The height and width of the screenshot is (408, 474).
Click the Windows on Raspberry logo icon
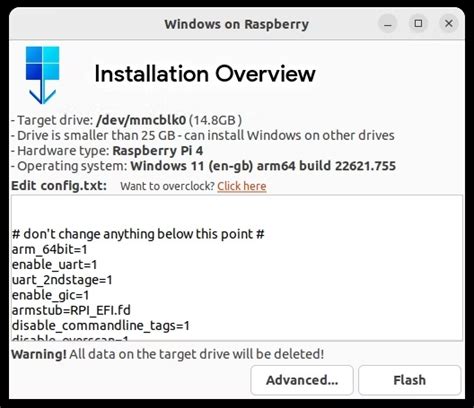[x=43, y=75]
